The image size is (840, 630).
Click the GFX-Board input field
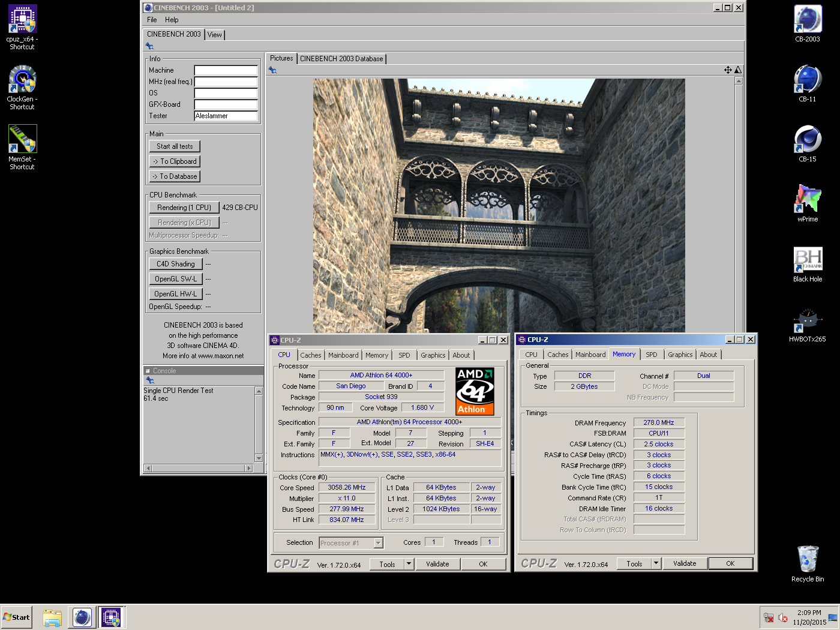[226, 104]
